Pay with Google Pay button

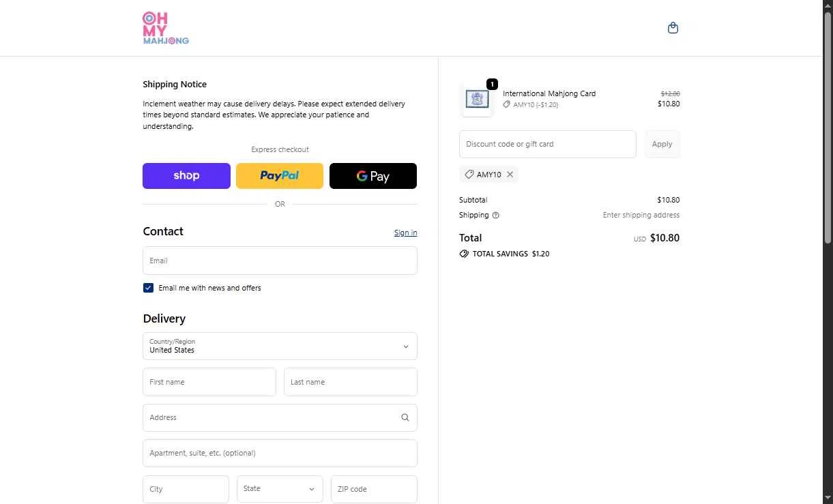(373, 176)
